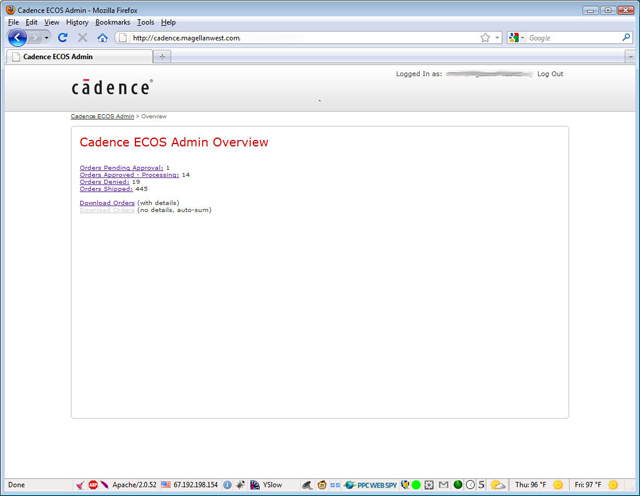Click Download Orders with details link
The width and height of the screenshot is (640, 496).
[107, 203]
